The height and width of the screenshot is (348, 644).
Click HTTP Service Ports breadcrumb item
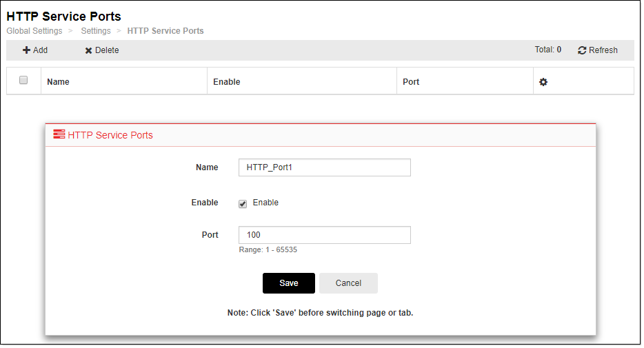coord(165,31)
